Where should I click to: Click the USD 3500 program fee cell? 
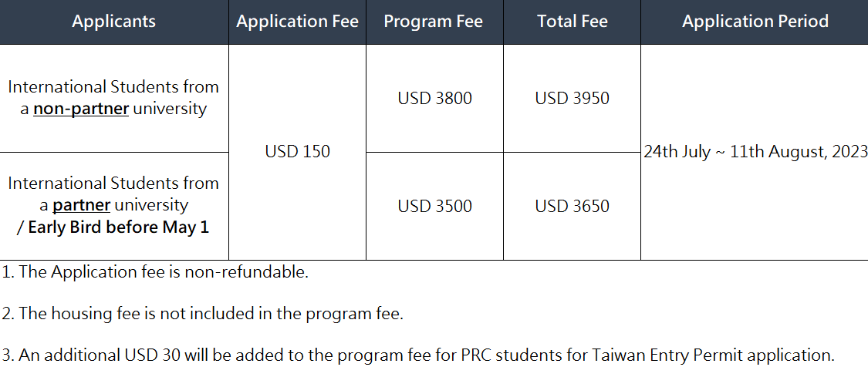coord(434,206)
